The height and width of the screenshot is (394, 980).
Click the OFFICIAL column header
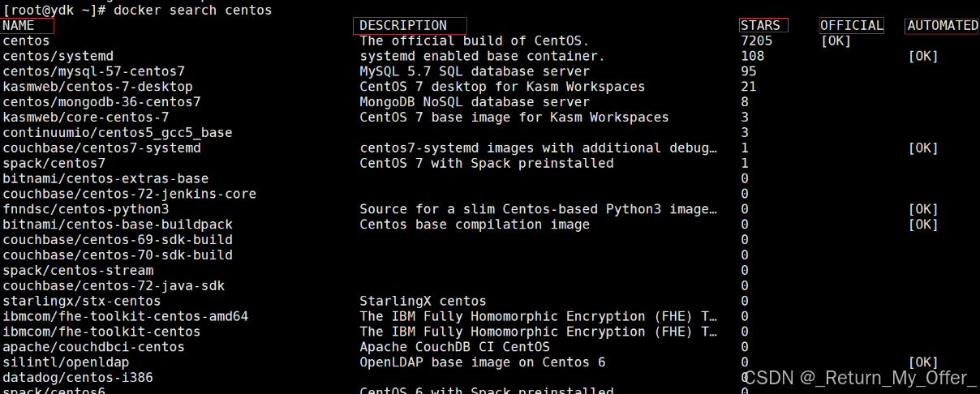click(x=851, y=26)
